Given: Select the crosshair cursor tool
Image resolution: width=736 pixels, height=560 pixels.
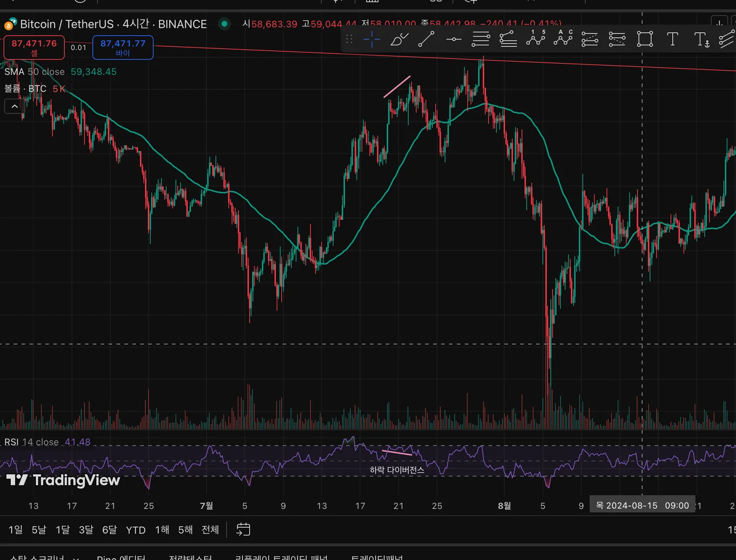Looking at the screenshot, I should (372, 39).
